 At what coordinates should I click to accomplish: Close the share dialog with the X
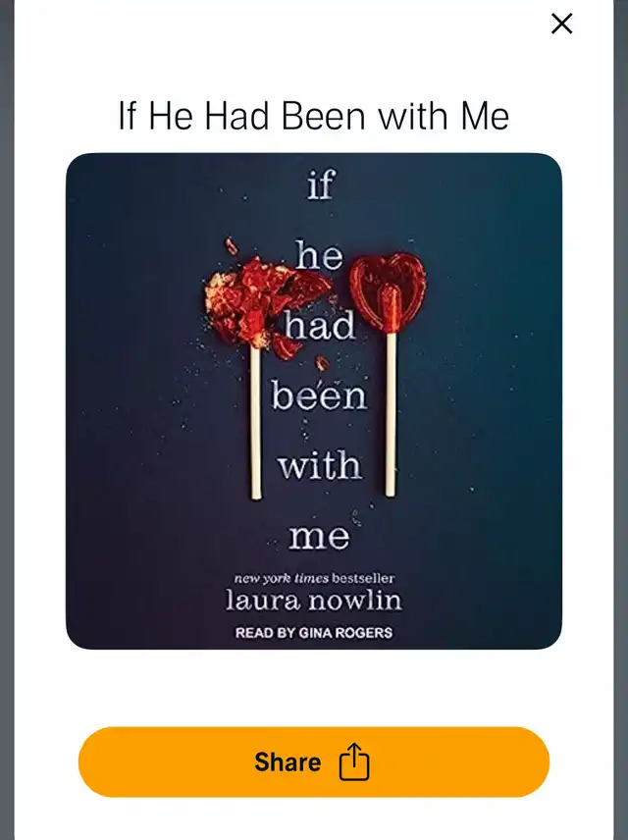tap(561, 24)
